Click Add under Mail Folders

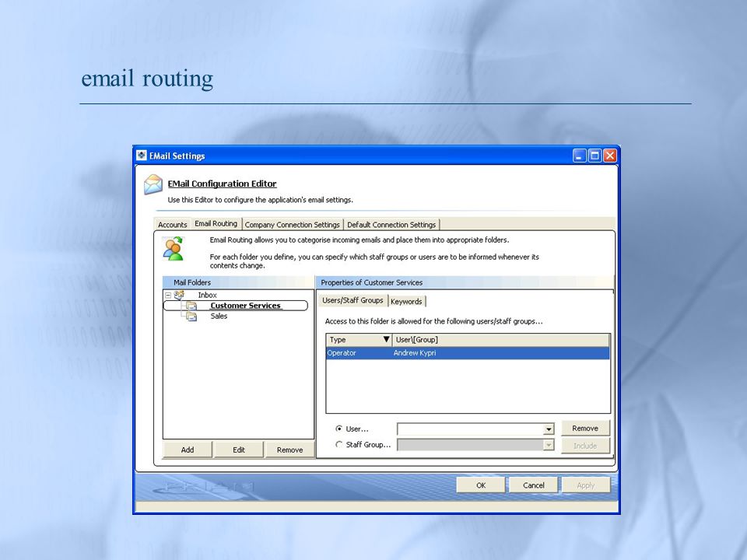coord(188,450)
